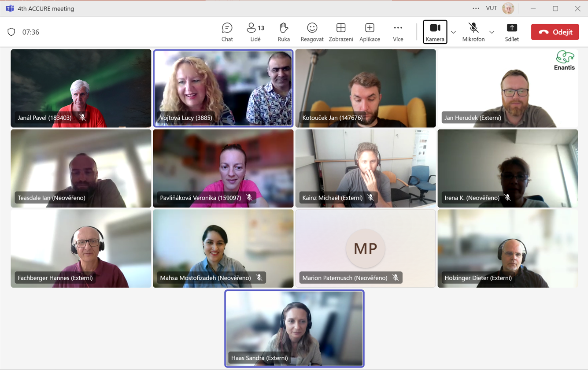Raise hand with the Ruka button

coord(284,32)
